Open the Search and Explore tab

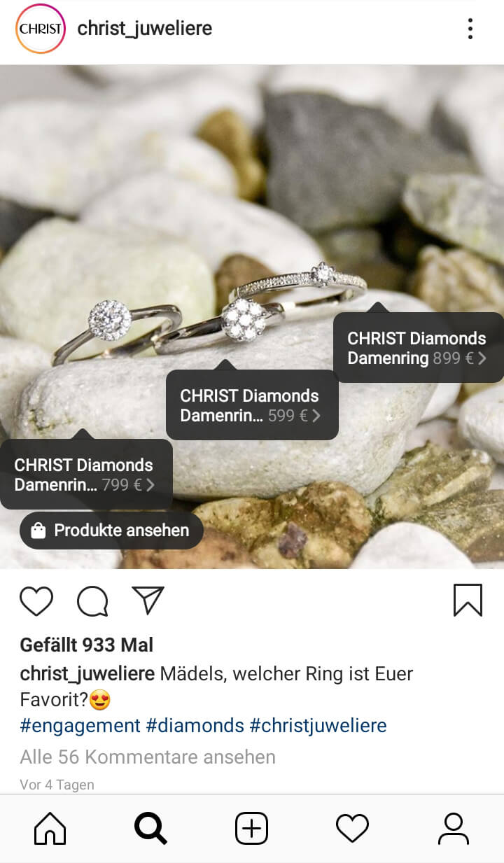tap(150, 829)
